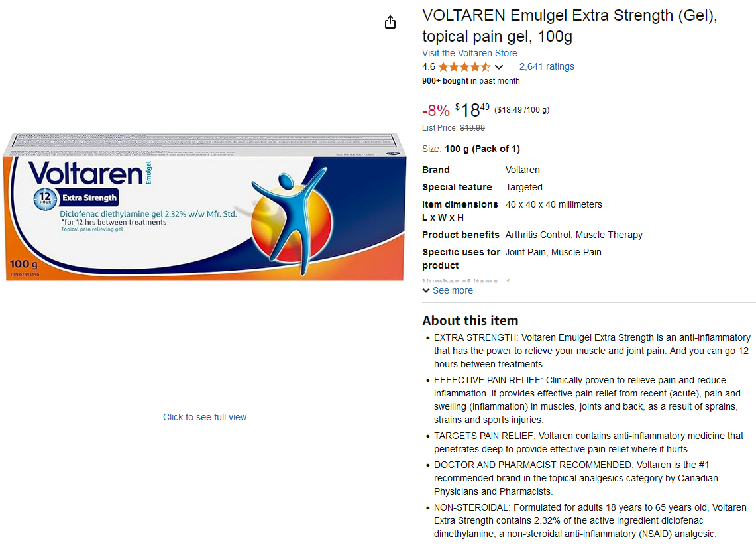
Task: Open the 2,641 ratings link
Action: point(546,66)
